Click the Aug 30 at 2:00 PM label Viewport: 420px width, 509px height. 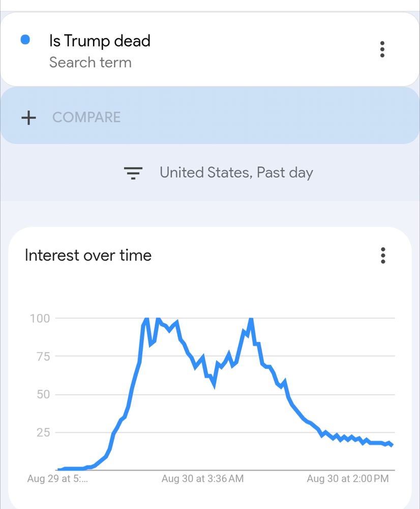pos(348,478)
